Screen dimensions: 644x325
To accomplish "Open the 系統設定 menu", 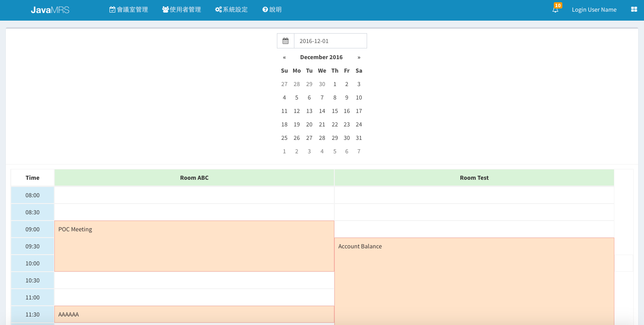I will pyautogui.click(x=232, y=9).
